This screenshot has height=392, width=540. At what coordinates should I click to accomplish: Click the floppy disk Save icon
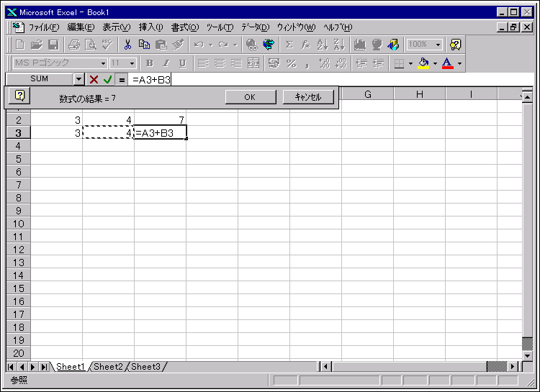coord(53,45)
